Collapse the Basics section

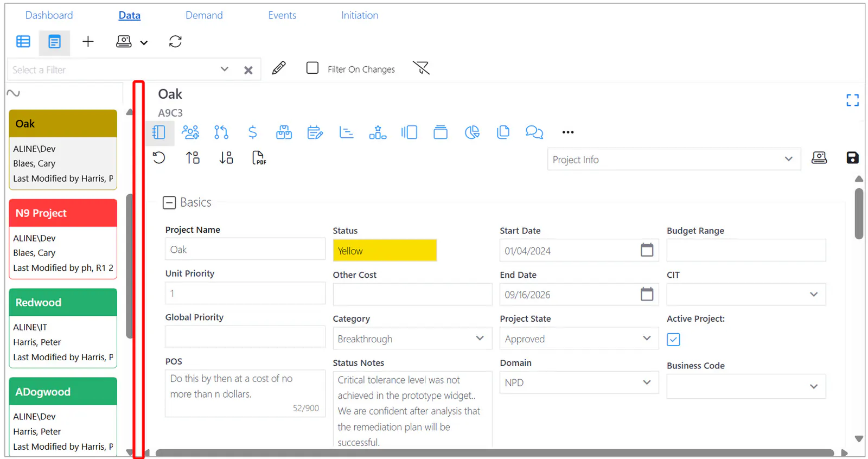[169, 203]
